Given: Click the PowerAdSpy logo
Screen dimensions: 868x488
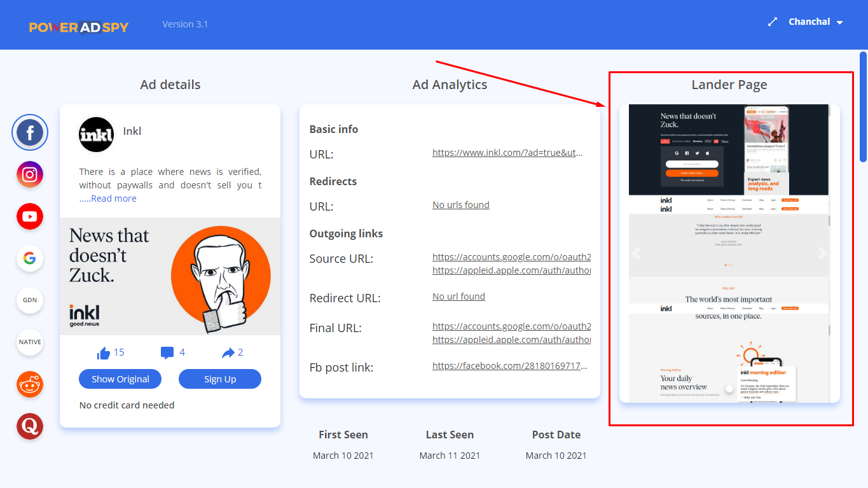Looking at the screenshot, I should [79, 27].
